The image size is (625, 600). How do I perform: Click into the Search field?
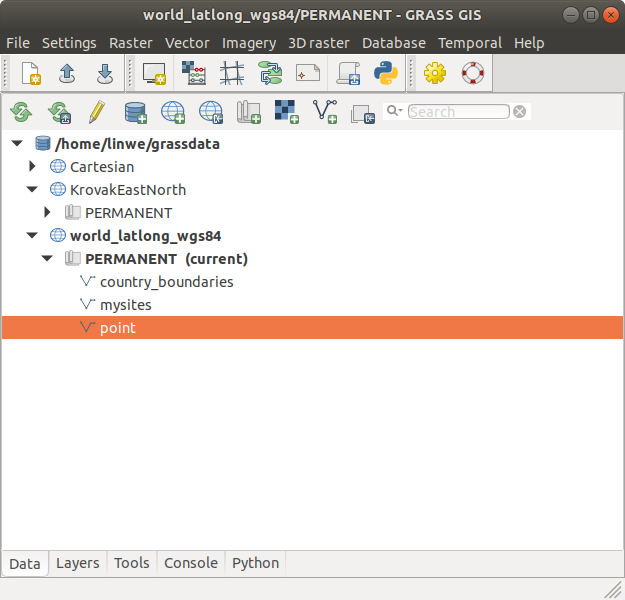tap(458, 112)
